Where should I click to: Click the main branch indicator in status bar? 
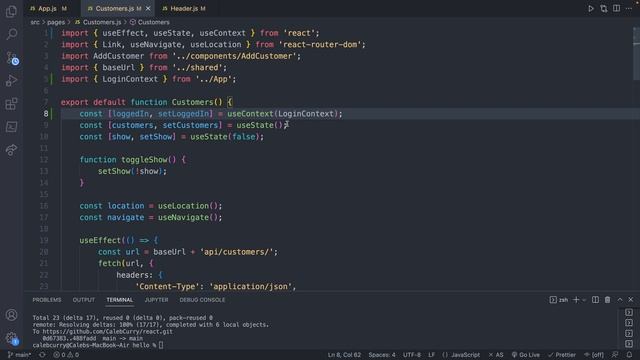(19, 355)
